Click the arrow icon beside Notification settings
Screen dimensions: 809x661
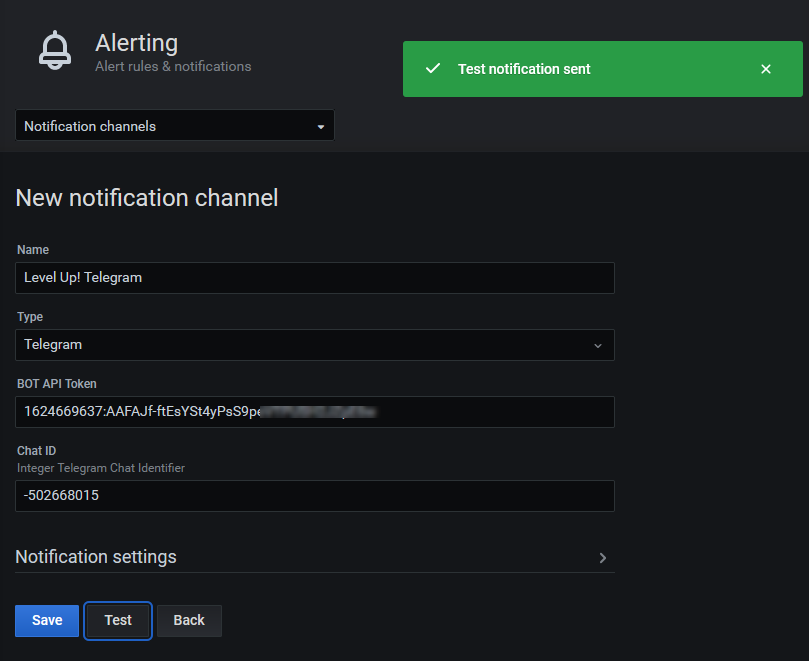[x=602, y=558]
